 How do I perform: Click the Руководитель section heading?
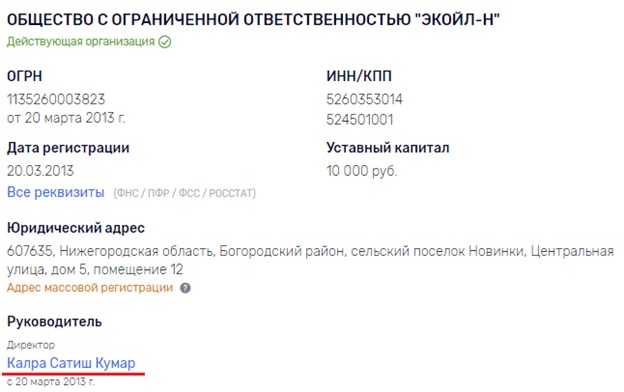coord(55,322)
